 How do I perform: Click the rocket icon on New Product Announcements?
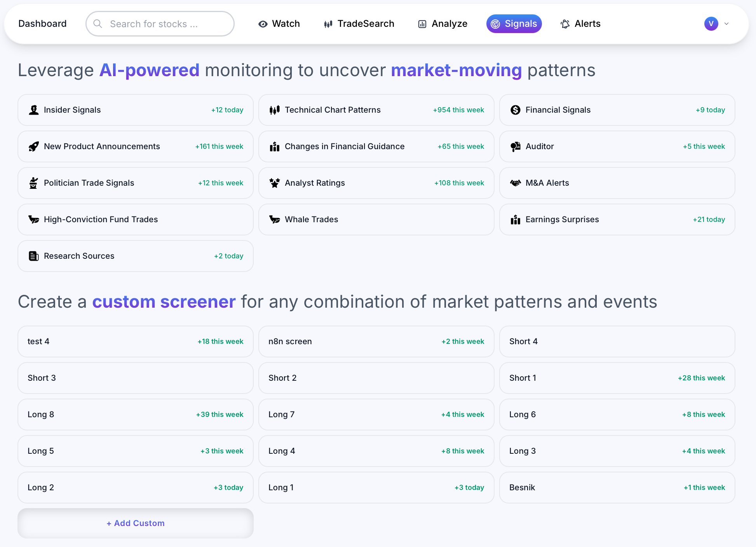pyautogui.click(x=33, y=146)
